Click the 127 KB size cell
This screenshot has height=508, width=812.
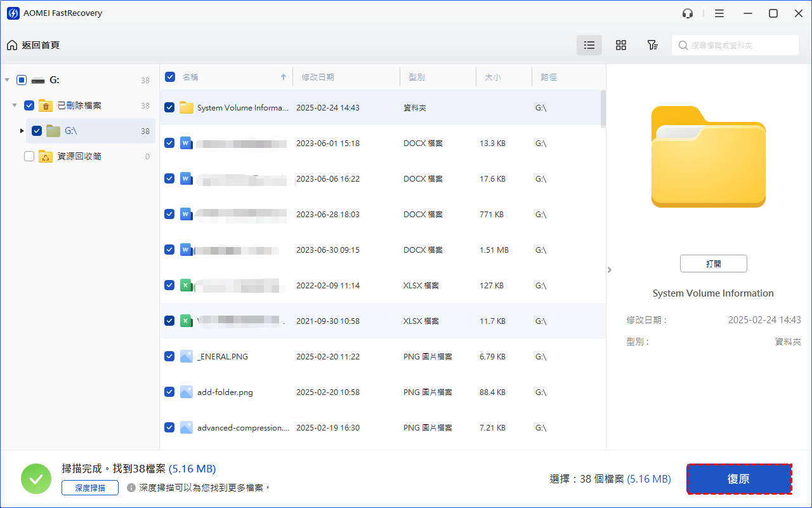(x=492, y=286)
